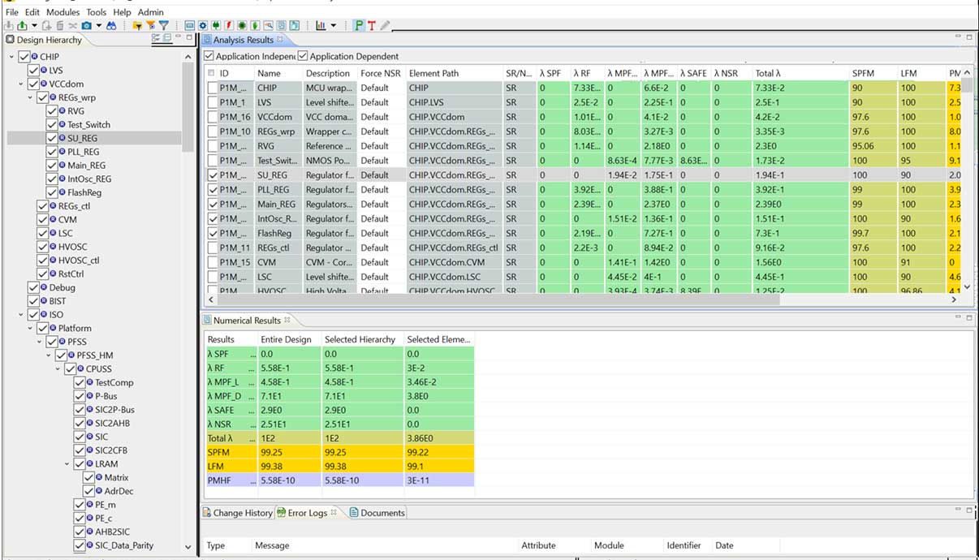Uncheck the Application Dependent checkbox
Viewport: 979px width, 560px height.
(303, 56)
